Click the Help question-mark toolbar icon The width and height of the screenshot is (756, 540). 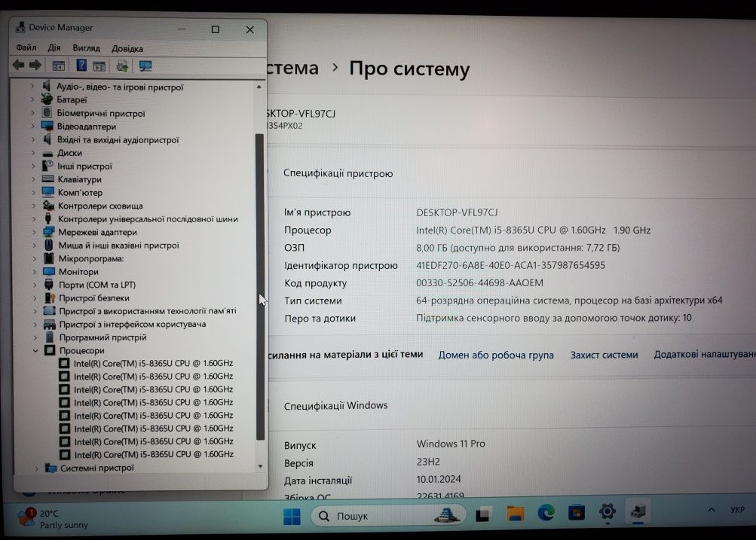(x=81, y=65)
